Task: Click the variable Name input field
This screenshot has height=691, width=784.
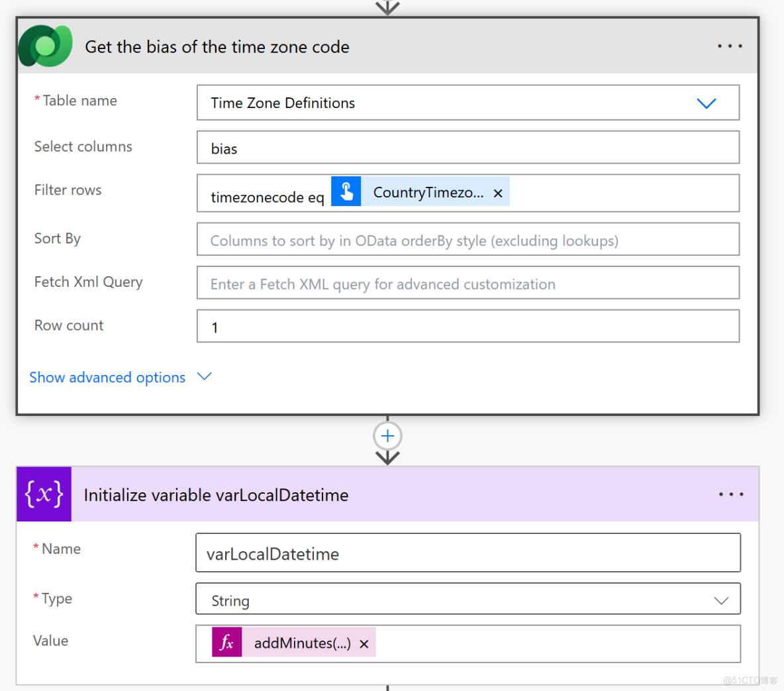Action: click(x=467, y=553)
